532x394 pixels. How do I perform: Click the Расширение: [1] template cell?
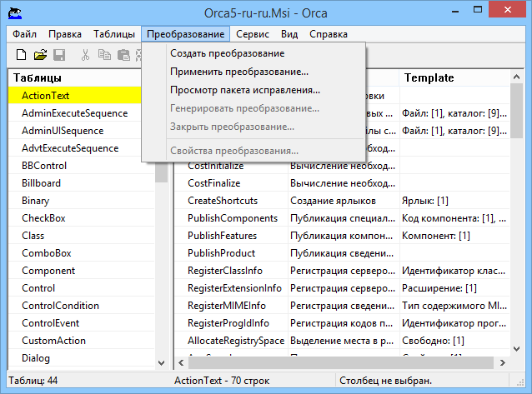(454, 288)
